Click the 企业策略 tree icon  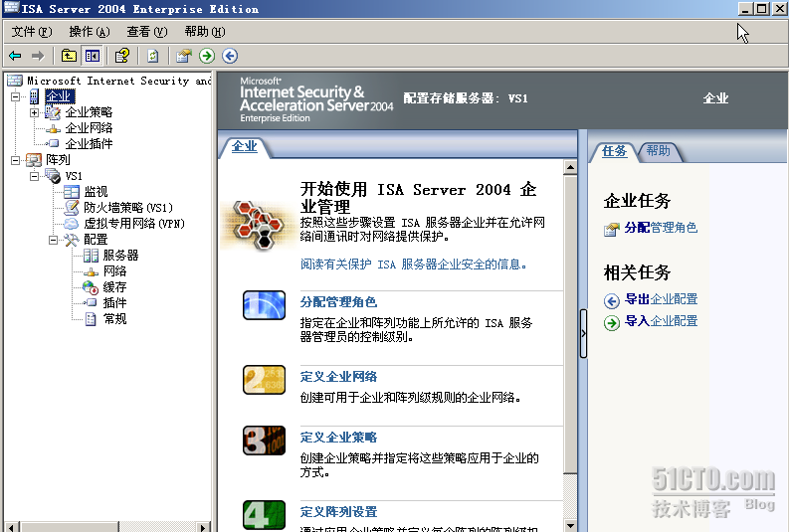[x=53, y=112]
